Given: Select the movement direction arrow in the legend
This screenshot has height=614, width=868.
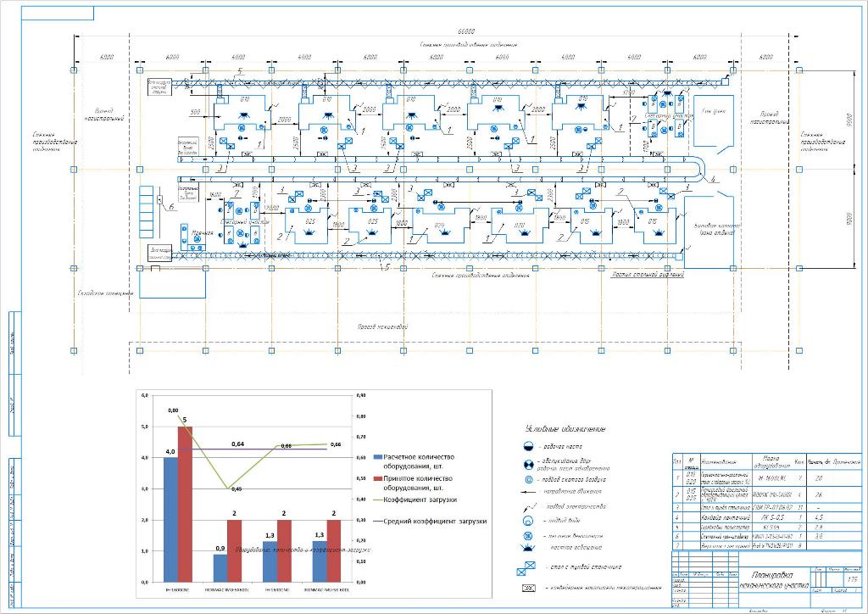Looking at the screenshot, I should coord(527,492).
